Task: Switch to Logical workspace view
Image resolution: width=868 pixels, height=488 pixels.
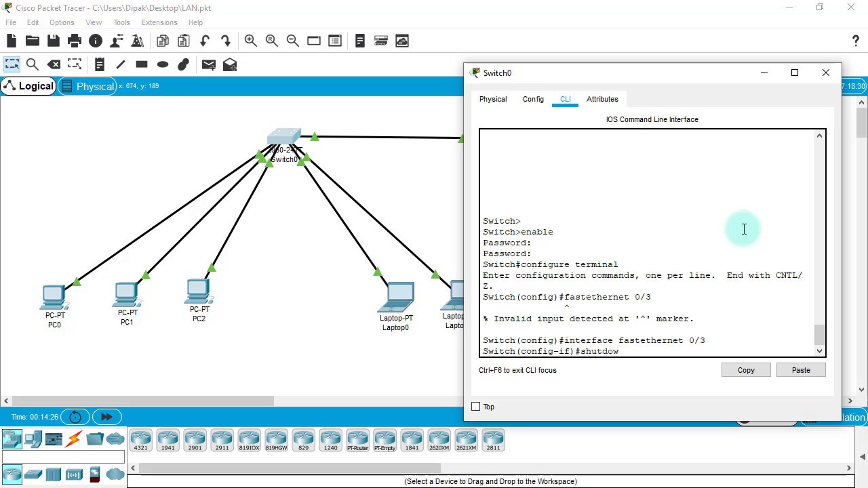Action: 28,86
